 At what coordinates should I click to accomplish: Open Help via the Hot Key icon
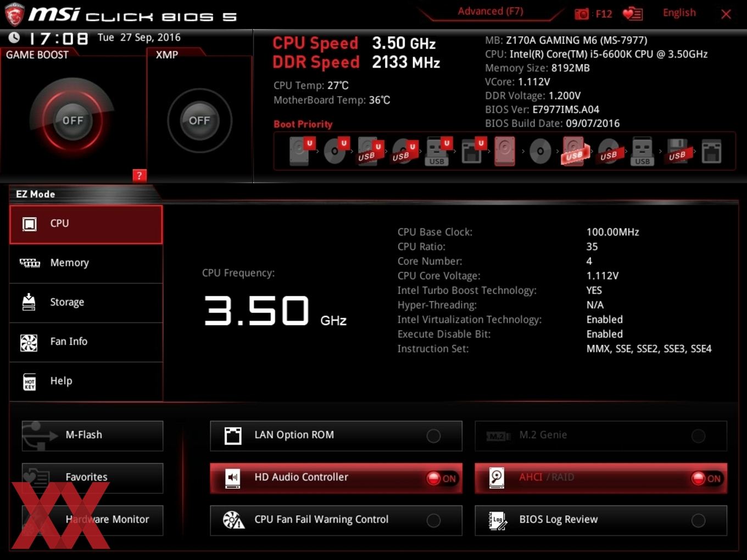click(30, 382)
